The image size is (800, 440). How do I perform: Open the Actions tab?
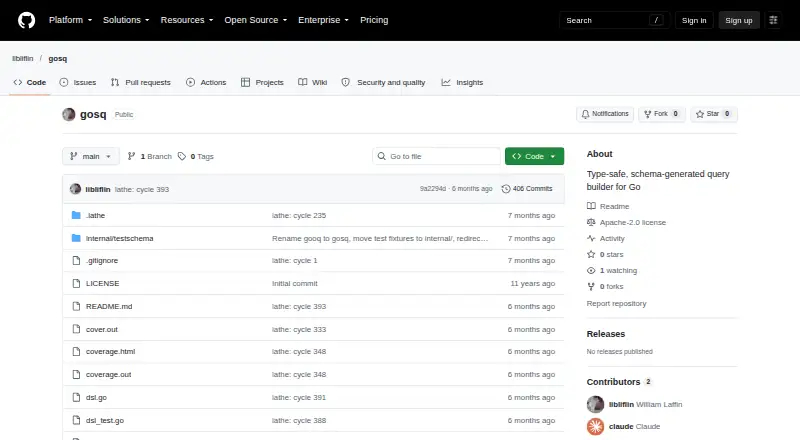[206, 82]
